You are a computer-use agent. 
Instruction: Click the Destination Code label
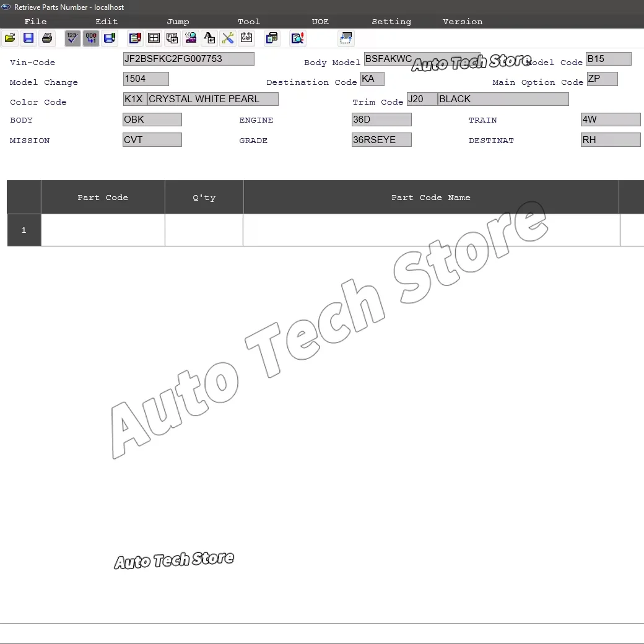[311, 82]
